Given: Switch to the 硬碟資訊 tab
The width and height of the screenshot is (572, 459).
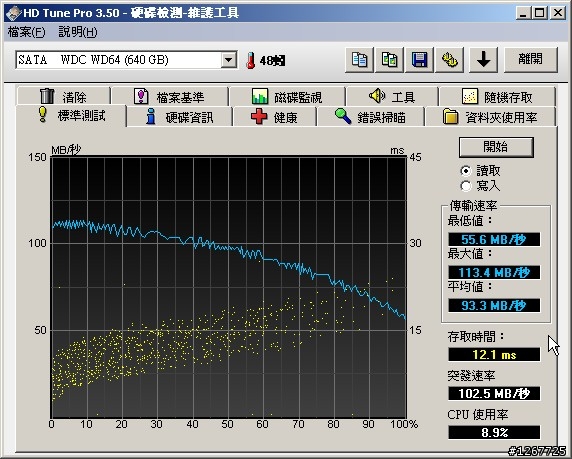Looking at the screenshot, I should (x=180, y=117).
